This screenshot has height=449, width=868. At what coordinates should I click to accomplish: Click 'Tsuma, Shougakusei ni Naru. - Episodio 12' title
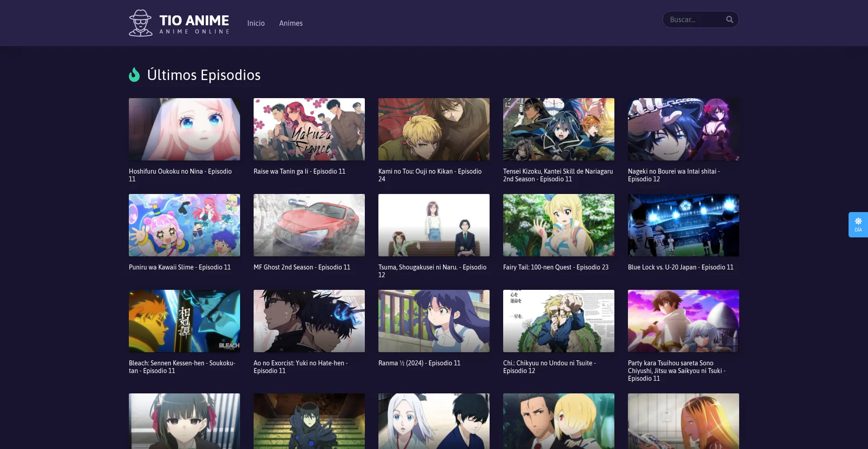point(432,271)
